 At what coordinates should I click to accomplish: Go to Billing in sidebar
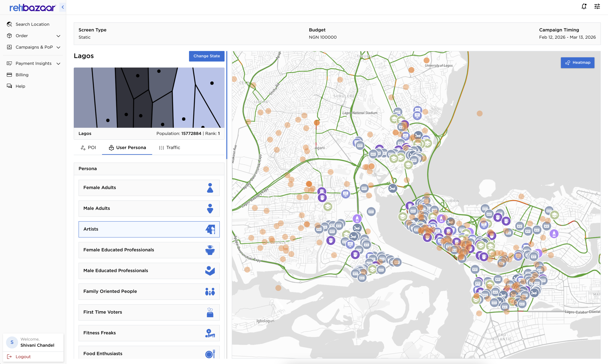point(22,75)
